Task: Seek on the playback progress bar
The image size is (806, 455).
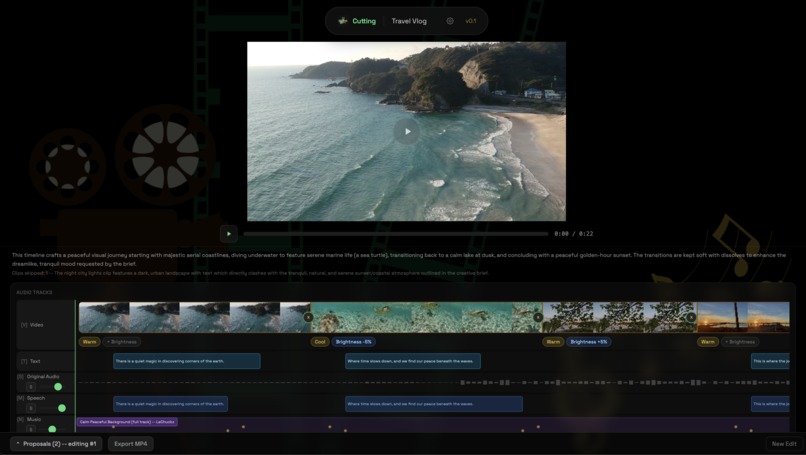Action: 396,234
